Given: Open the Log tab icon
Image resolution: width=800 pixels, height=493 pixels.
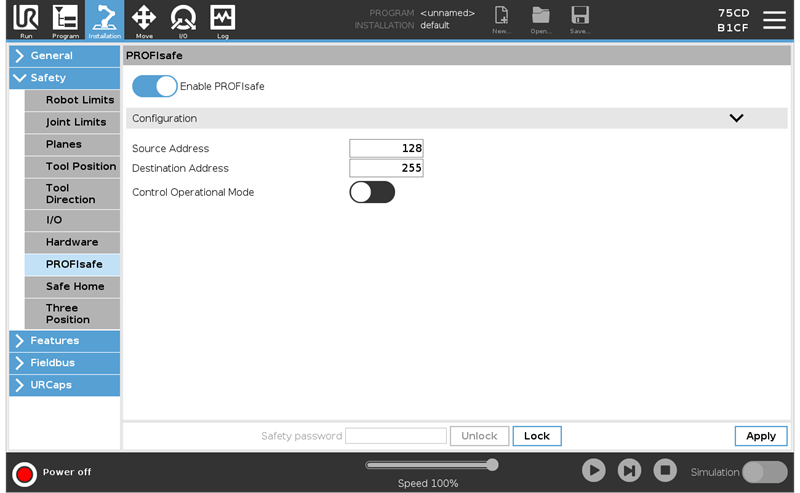Looking at the screenshot, I should [x=222, y=20].
